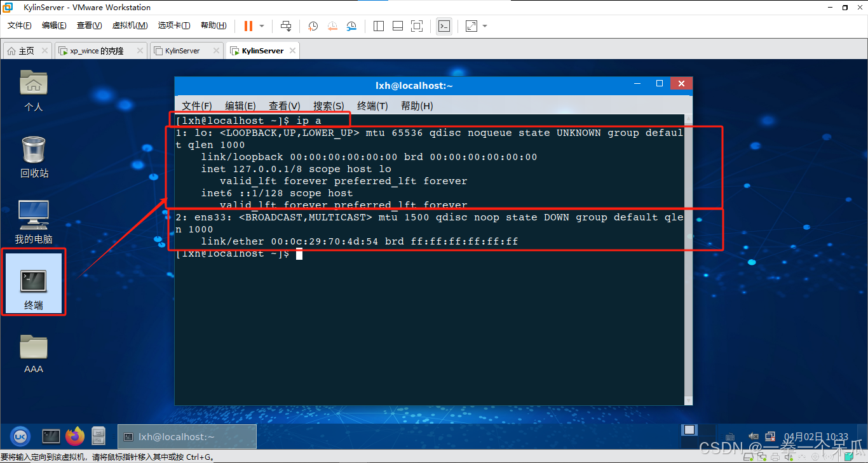Pause the running virtual machine
Viewport: 868px width, 463px height.
(x=248, y=26)
